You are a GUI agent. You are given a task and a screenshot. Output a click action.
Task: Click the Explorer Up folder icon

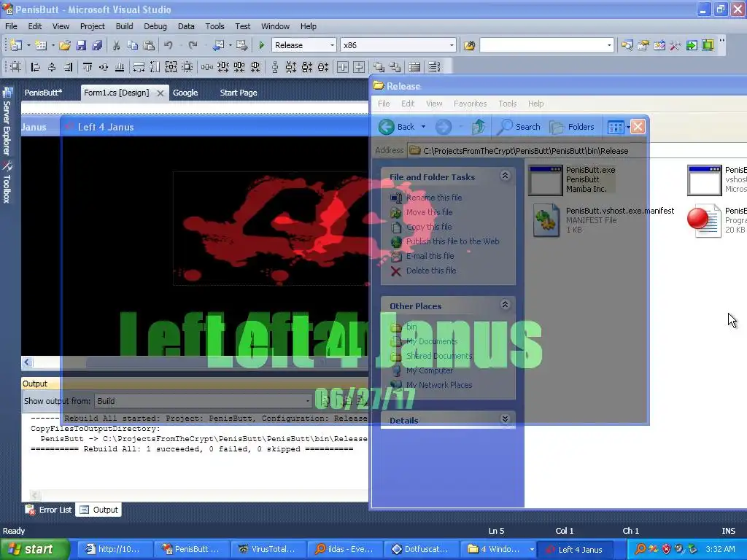coord(479,127)
